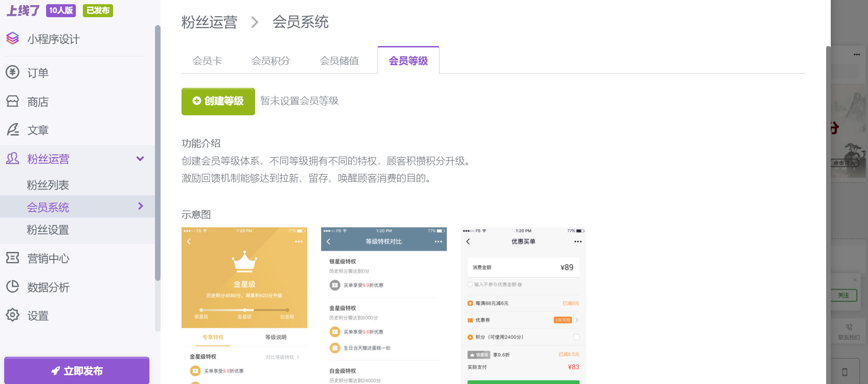Click the 粉丝运营 user icon

click(13, 159)
